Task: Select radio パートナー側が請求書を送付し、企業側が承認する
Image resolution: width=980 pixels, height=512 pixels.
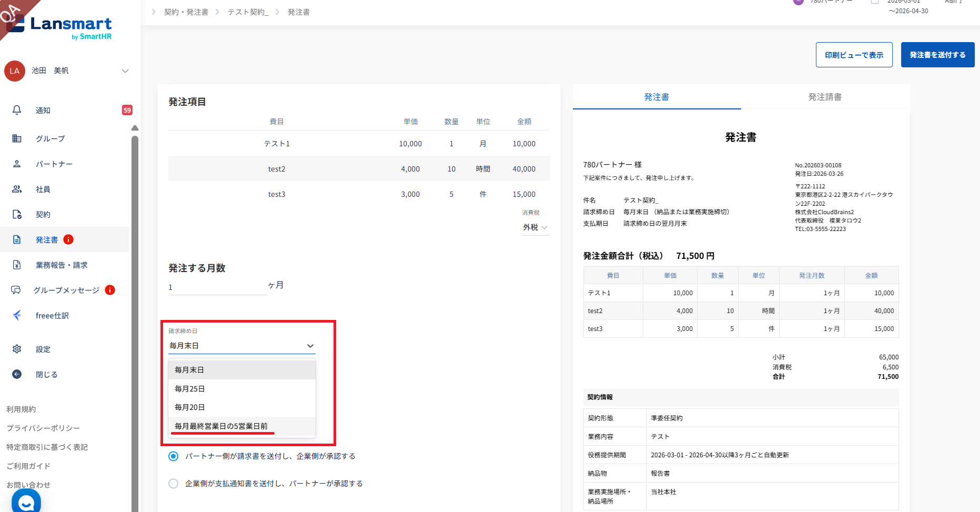Action: coord(173,456)
